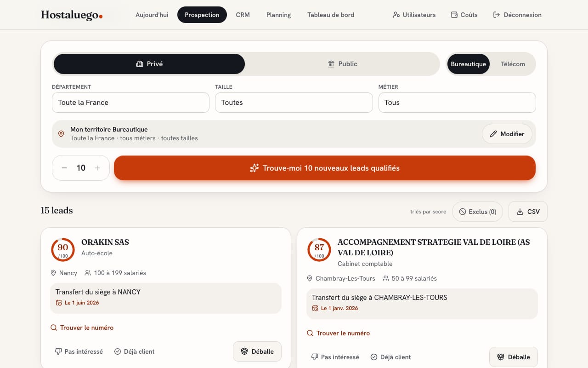Open the ORAKIN SAS lead title
Screen dimensions: 588x368
[105, 242]
